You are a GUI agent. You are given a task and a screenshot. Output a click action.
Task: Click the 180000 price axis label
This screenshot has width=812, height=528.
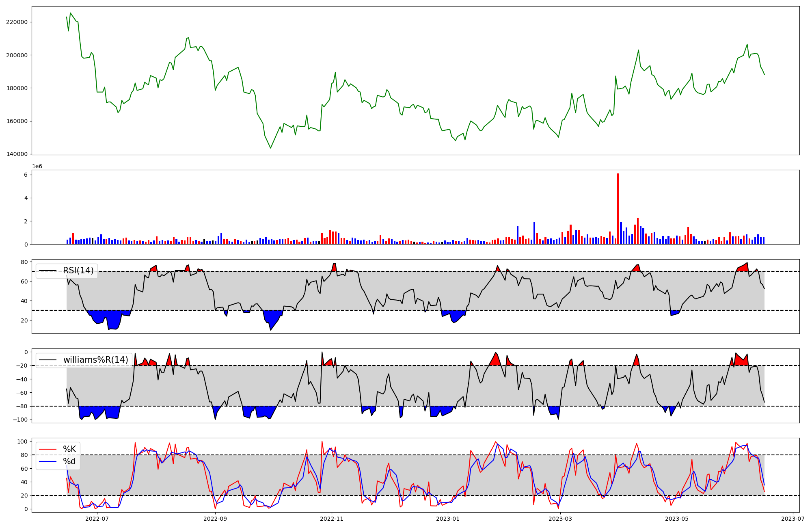17,88
